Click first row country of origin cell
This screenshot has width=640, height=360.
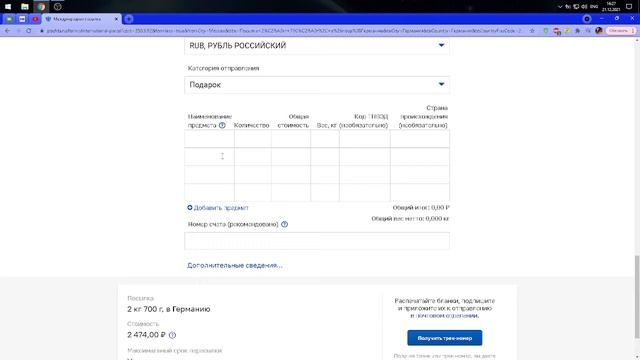point(420,139)
